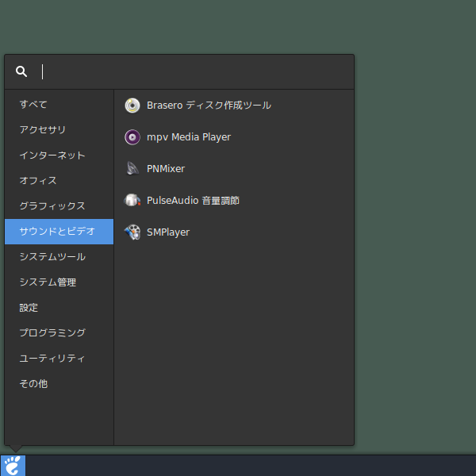Launch the SMPlayer entry
The width and height of the screenshot is (476, 476).
[234, 232]
